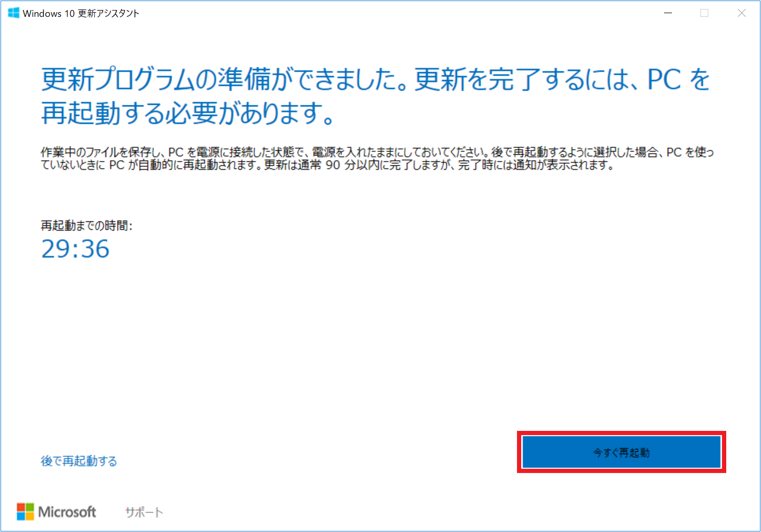761x532 pixels.
Task: Click body text line starting ていないときに
Action: (x=327, y=165)
